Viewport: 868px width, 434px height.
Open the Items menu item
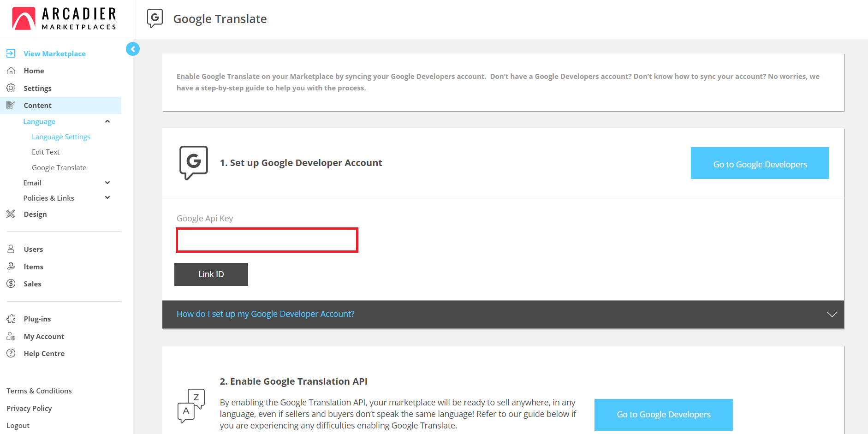(33, 267)
